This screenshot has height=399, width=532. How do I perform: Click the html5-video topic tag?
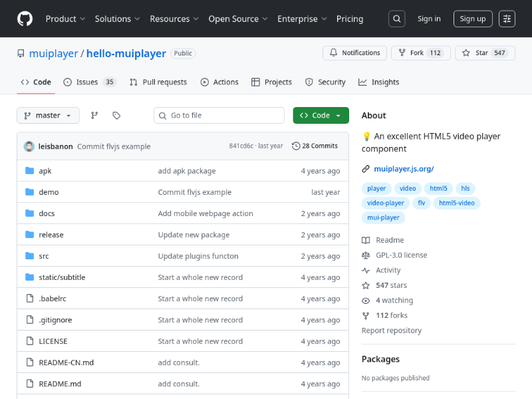(458, 203)
